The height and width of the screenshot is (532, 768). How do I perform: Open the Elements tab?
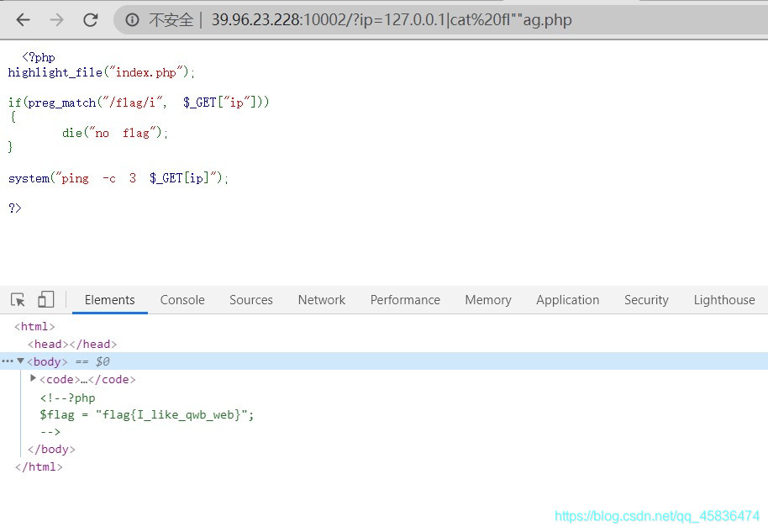tap(110, 300)
